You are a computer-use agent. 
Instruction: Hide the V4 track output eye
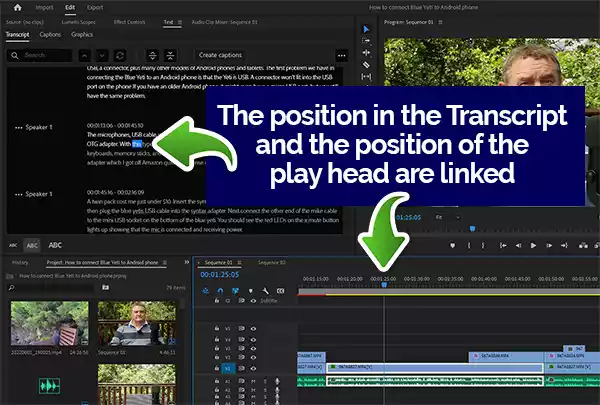[x=253, y=339]
